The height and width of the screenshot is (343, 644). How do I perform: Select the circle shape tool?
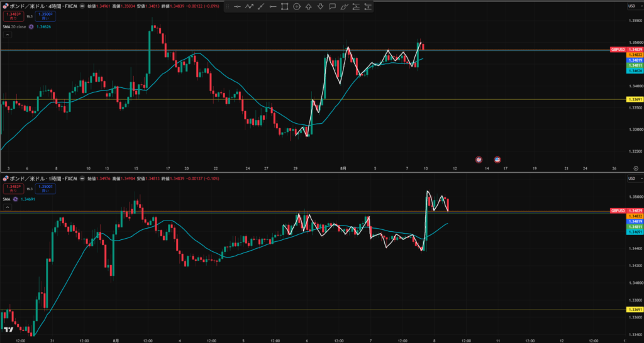(297, 6)
